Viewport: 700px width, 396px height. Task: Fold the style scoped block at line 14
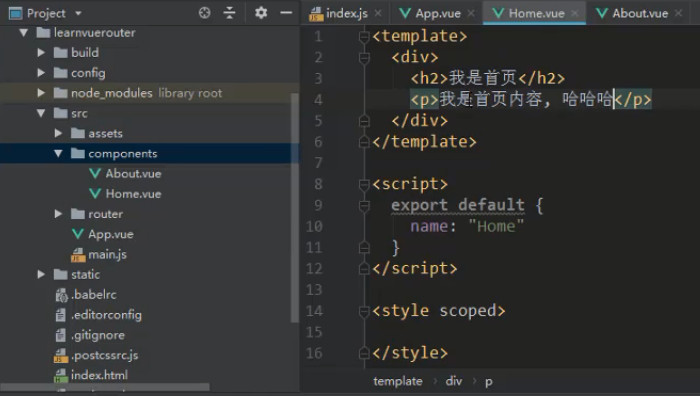tap(364, 311)
